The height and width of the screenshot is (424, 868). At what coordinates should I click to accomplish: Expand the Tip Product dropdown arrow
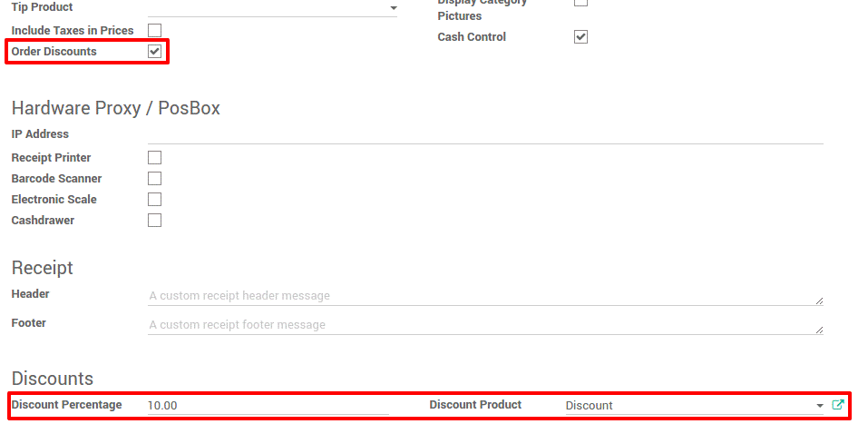[393, 8]
